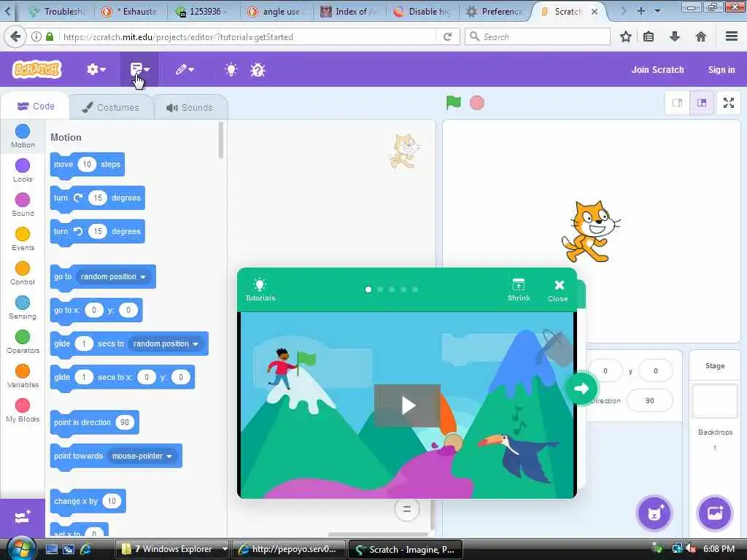Open the 'point towards mouse-pointer' dropdown
Viewport: 747px width, 560px height.
[142, 456]
